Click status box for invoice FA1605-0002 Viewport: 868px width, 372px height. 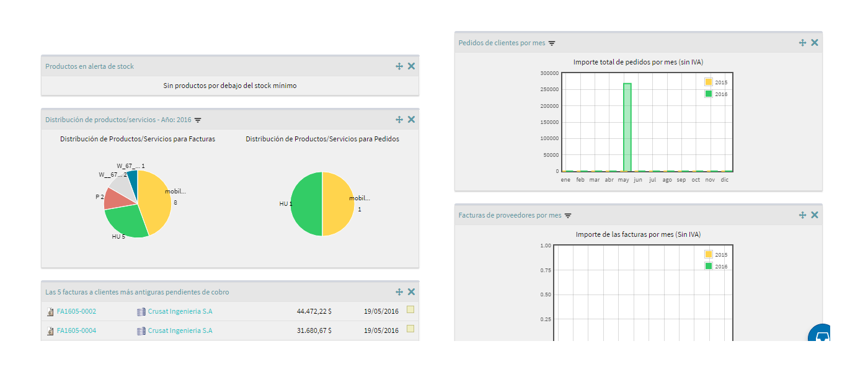coord(410,309)
